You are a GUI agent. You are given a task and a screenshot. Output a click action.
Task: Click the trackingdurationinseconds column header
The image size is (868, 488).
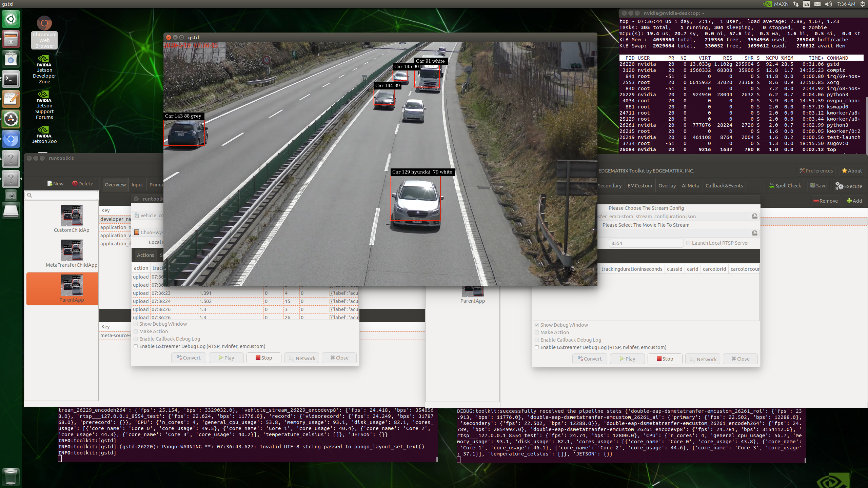point(632,269)
